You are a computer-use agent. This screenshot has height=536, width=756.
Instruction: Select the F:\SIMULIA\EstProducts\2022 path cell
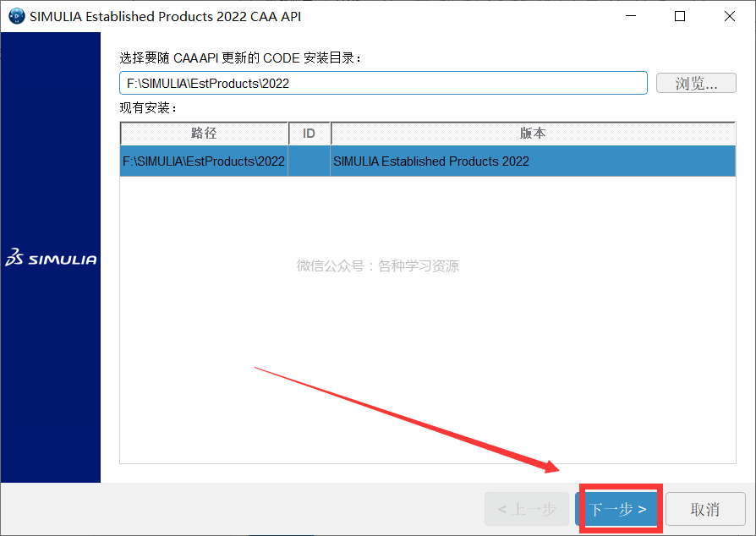click(x=204, y=161)
